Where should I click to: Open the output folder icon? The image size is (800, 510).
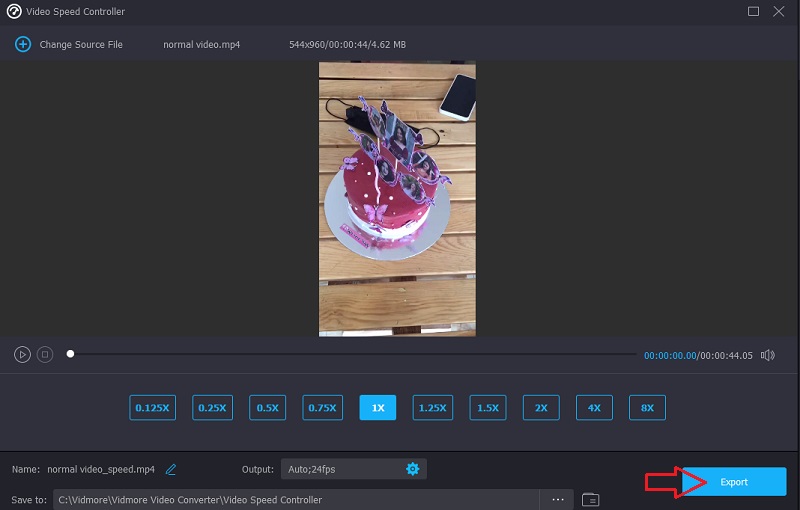point(590,499)
